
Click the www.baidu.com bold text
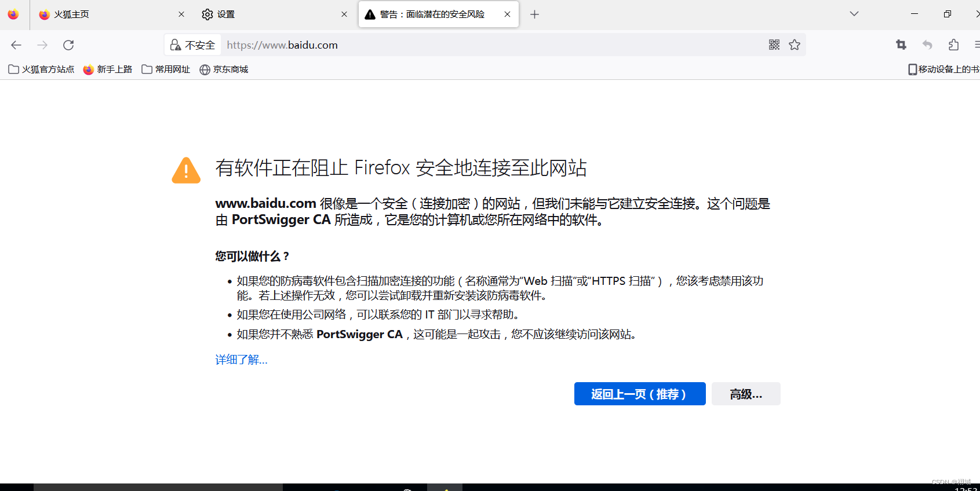pos(265,203)
